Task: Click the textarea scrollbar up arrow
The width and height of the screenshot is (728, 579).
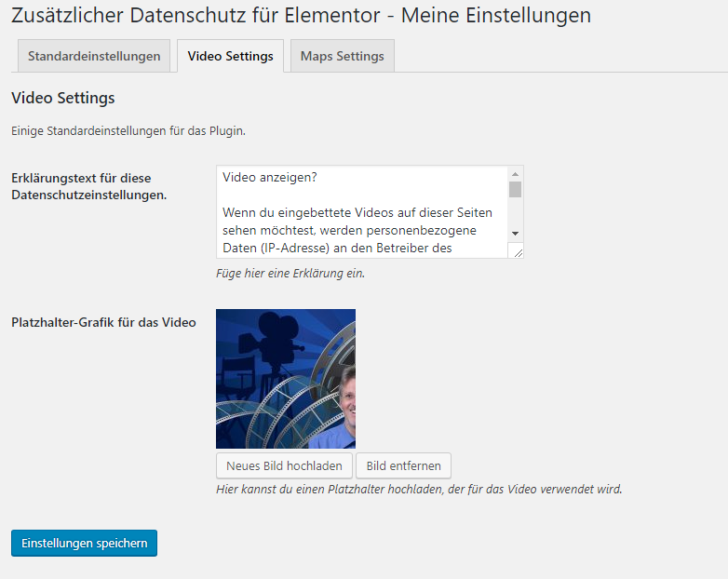Action: tap(515, 174)
